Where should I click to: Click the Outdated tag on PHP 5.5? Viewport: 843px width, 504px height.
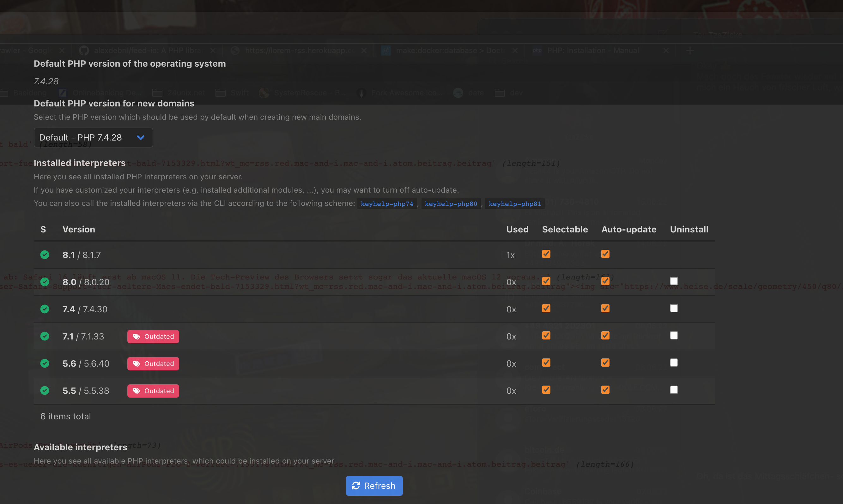point(153,391)
